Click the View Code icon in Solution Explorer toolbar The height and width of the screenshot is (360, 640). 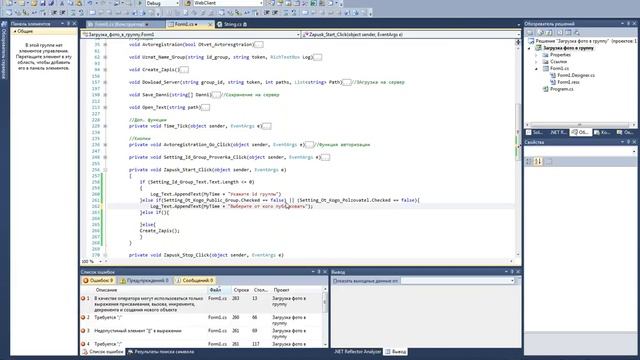(x=560, y=32)
